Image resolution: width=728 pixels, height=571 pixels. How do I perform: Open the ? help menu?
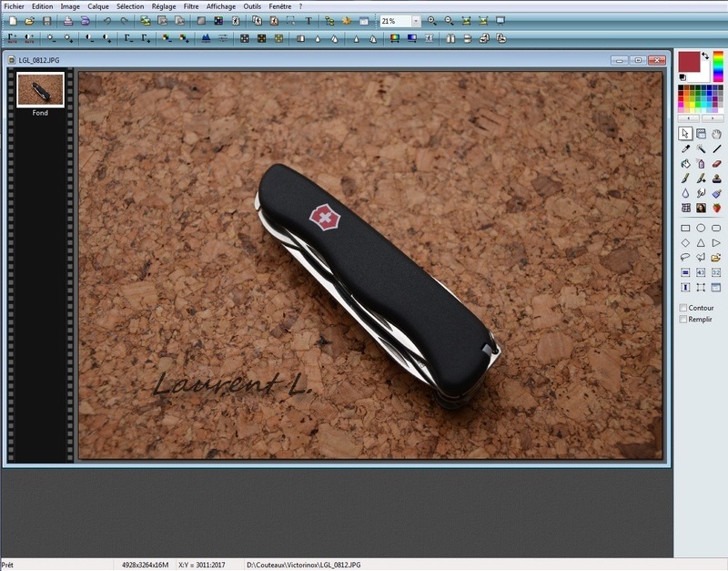tap(300, 6)
